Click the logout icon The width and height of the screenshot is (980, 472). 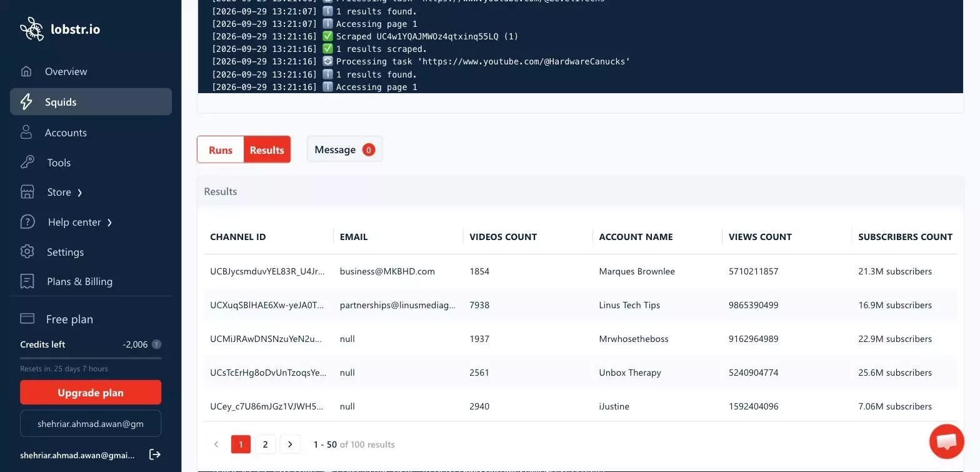pyautogui.click(x=155, y=454)
